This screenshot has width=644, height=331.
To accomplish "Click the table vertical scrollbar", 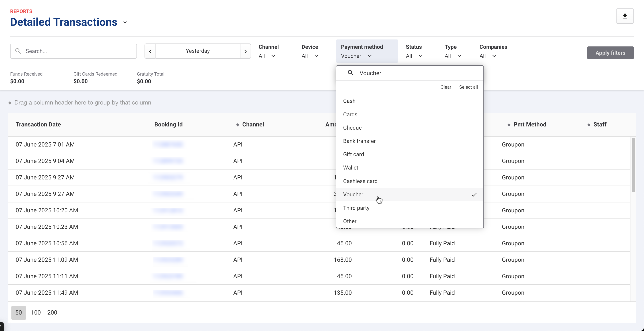I will point(633,165).
